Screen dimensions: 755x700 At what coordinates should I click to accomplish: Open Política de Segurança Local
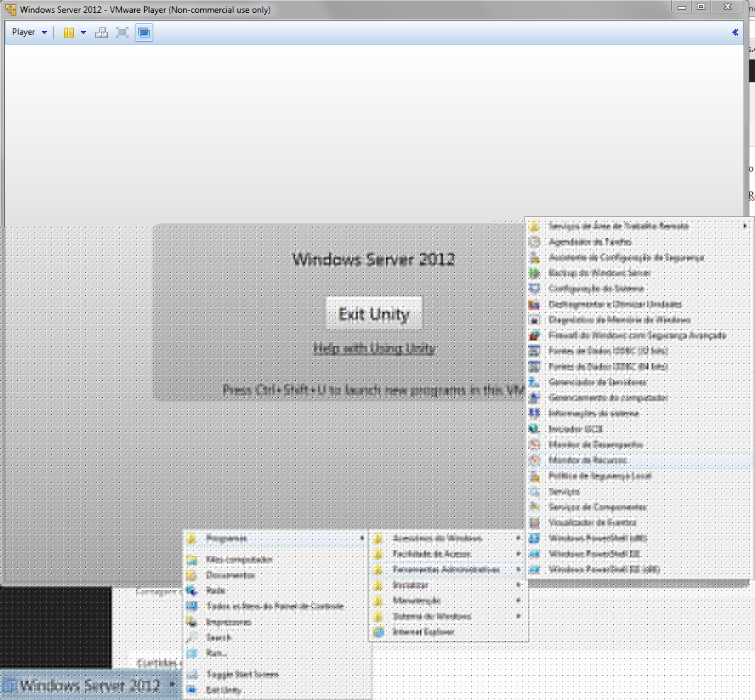click(x=639, y=476)
